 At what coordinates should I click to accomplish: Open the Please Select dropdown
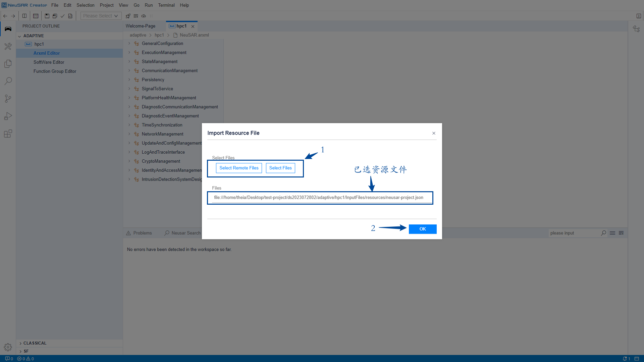pos(101,16)
